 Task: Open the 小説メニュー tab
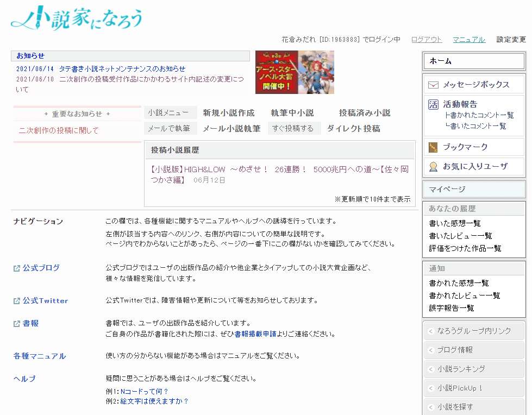(170, 112)
